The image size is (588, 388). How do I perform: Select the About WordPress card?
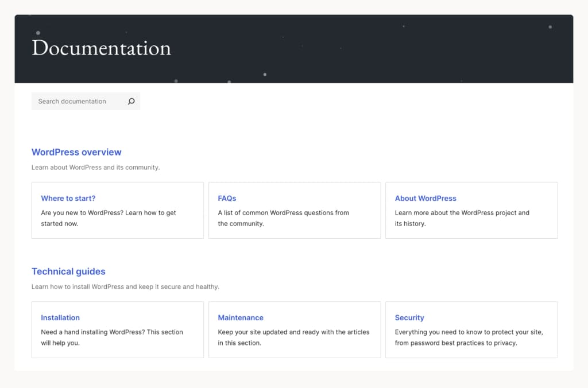click(x=471, y=210)
